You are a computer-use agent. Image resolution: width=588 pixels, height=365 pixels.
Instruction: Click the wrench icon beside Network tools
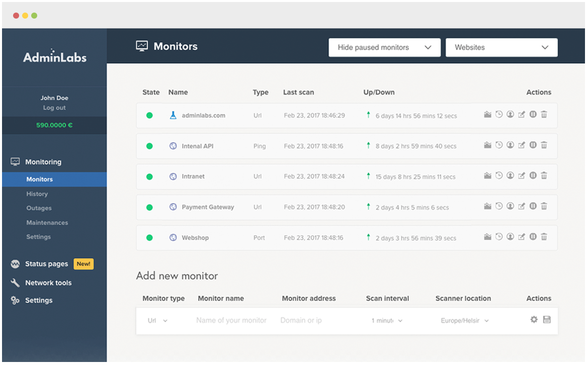click(x=15, y=283)
